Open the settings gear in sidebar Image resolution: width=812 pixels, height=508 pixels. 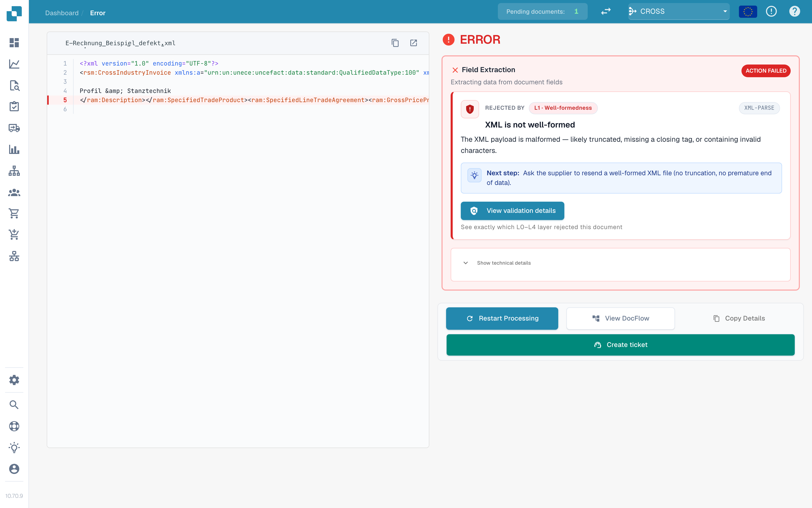point(14,380)
